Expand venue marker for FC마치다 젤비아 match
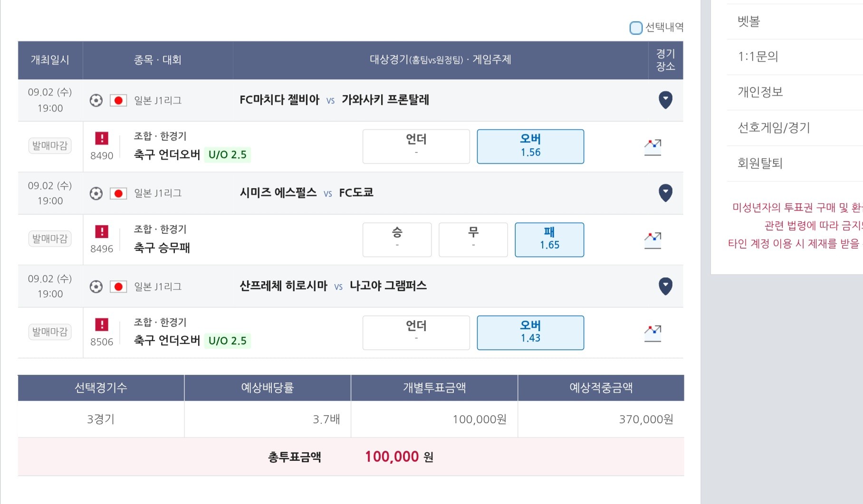This screenshot has height=504, width=863. pos(665,100)
